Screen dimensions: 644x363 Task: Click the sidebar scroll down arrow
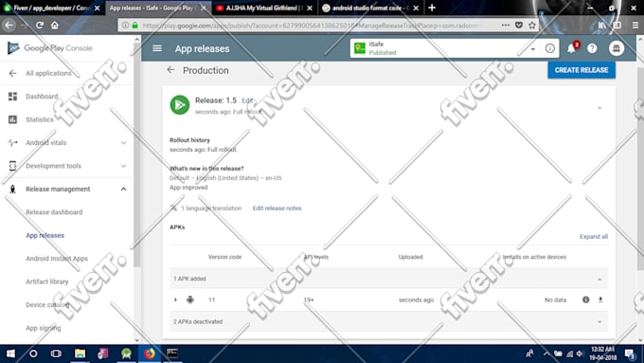pyautogui.click(x=137, y=339)
